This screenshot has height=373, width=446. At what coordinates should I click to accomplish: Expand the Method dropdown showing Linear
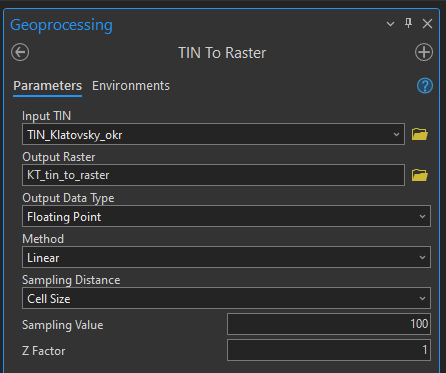[x=422, y=257]
